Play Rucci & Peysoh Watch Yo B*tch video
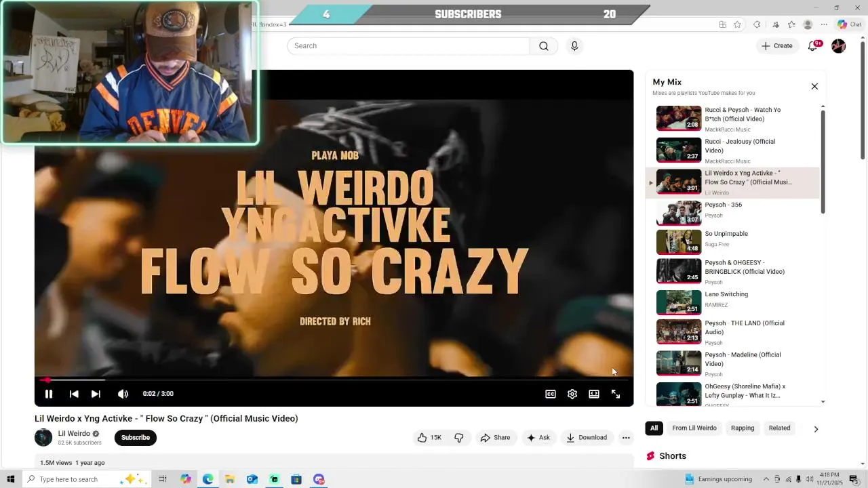 pyautogui.click(x=732, y=119)
